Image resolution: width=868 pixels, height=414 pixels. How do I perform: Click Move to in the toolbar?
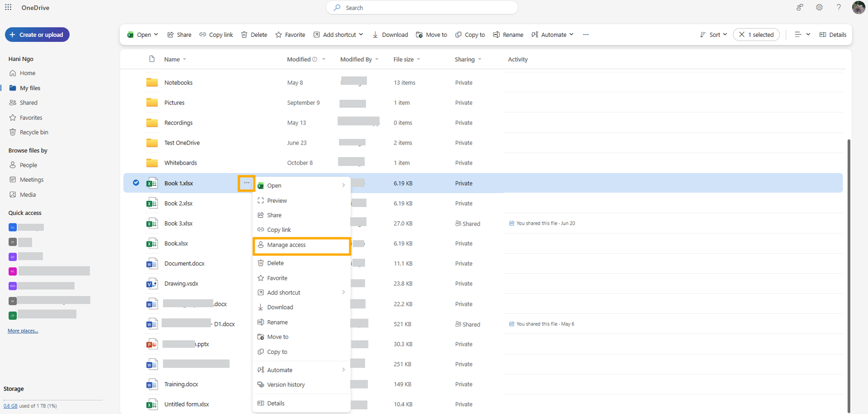coord(432,34)
